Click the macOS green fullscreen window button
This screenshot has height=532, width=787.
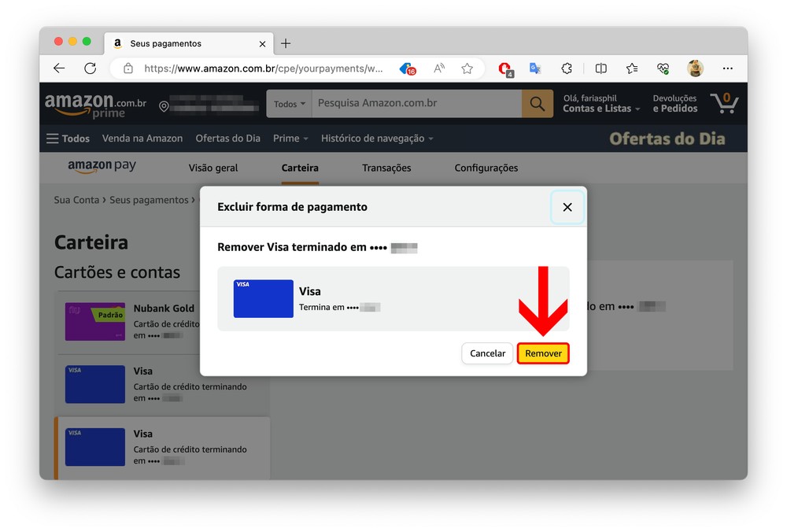(87, 41)
